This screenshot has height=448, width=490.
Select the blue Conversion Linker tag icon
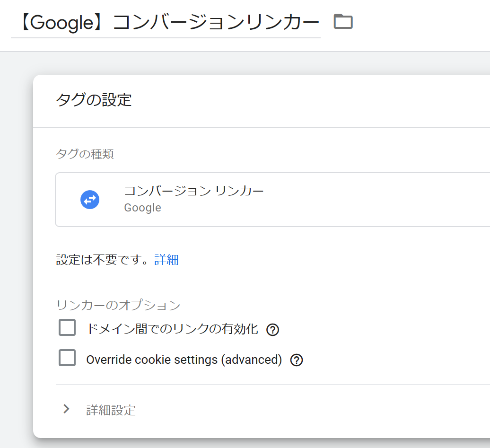tap(90, 200)
